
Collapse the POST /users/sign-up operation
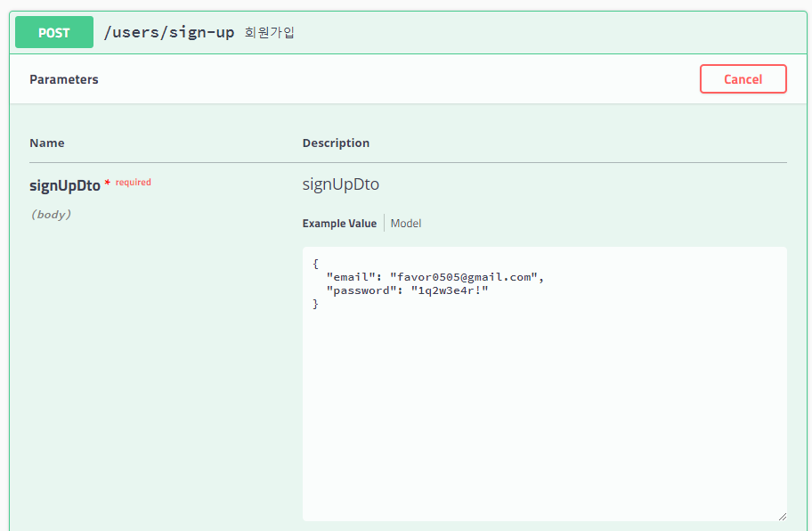(x=408, y=32)
